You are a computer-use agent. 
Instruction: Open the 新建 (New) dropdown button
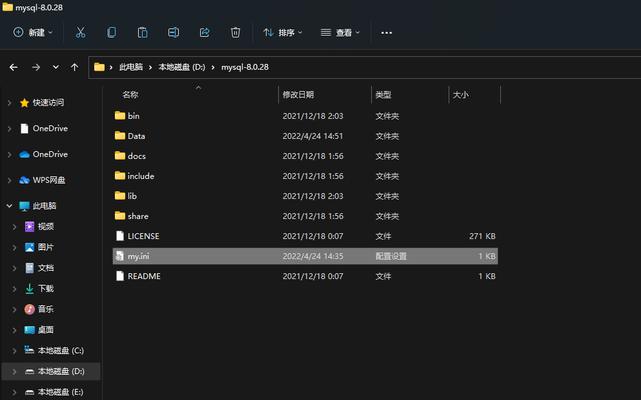click(33, 32)
